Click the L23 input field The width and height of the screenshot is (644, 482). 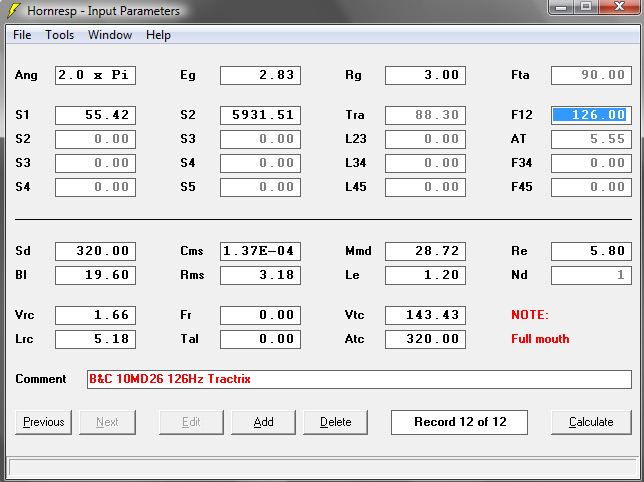[x=426, y=139]
